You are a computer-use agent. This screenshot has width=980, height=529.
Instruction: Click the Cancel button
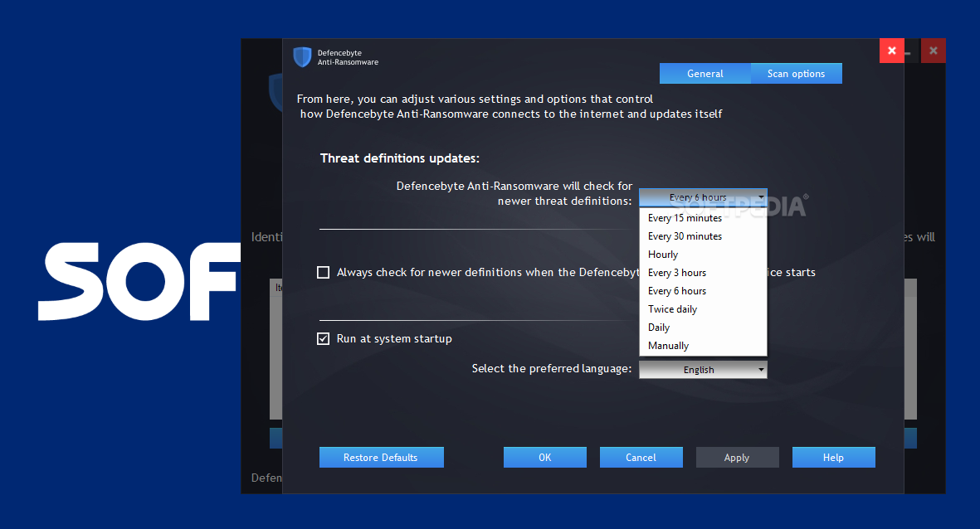[641, 457]
